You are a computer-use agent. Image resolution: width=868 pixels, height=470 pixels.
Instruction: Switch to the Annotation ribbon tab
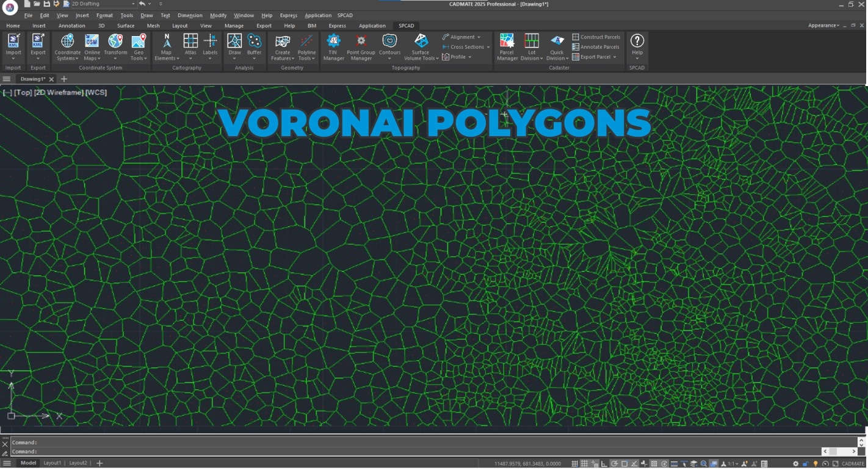point(71,26)
